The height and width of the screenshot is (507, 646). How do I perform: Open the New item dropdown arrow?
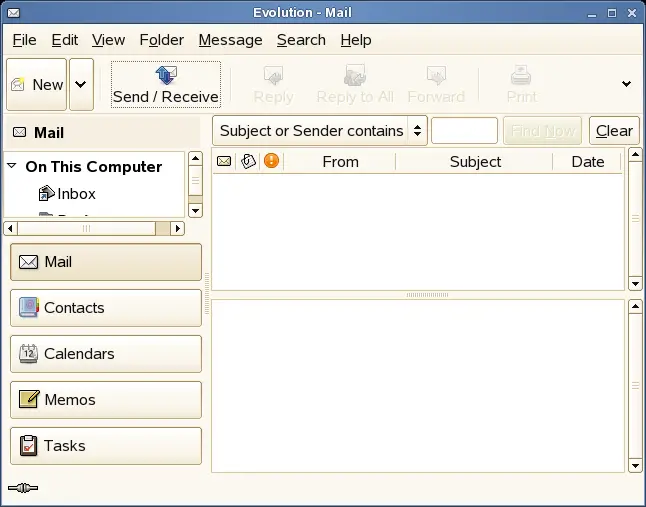click(x=82, y=85)
